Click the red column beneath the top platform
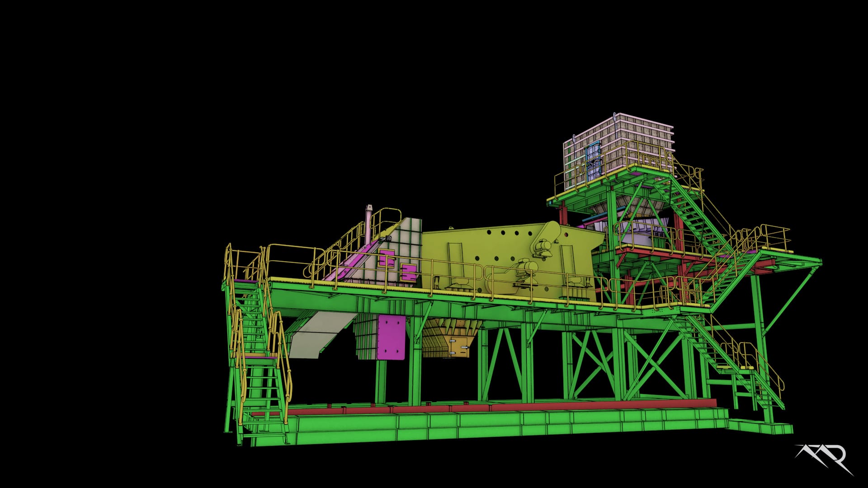The width and height of the screenshot is (868, 488). [x=563, y=212]
